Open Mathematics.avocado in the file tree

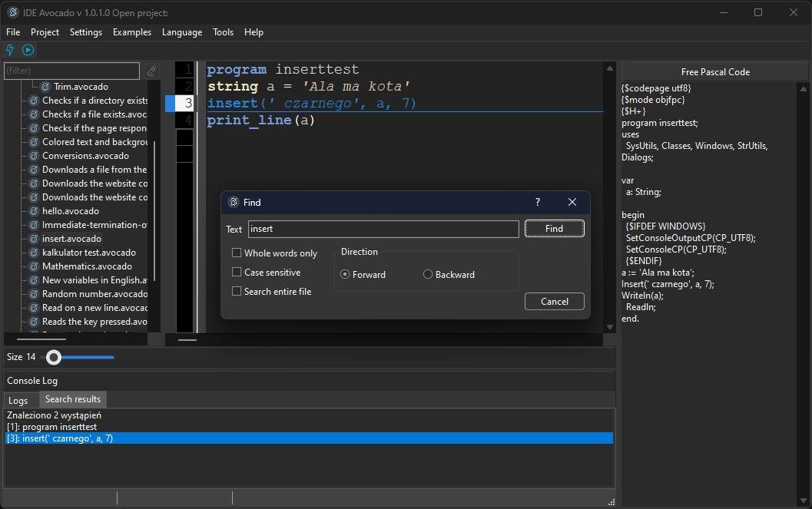click(x=87, y=266)
